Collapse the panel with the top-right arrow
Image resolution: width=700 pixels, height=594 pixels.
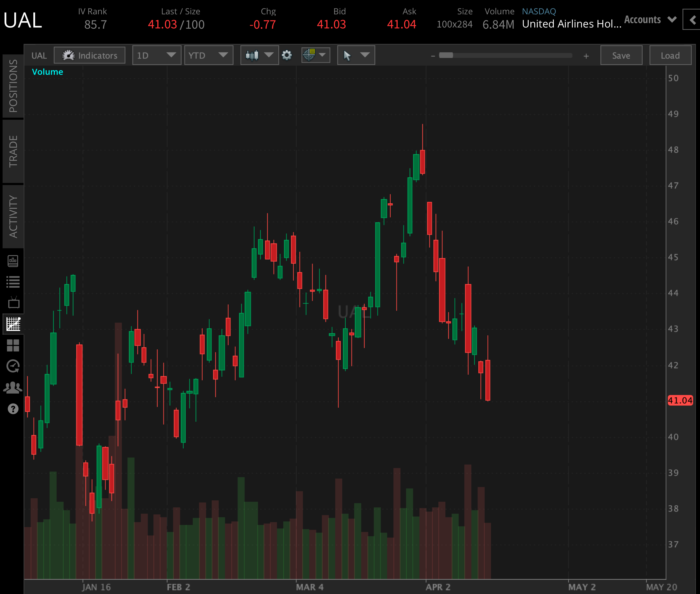[692, 20]
